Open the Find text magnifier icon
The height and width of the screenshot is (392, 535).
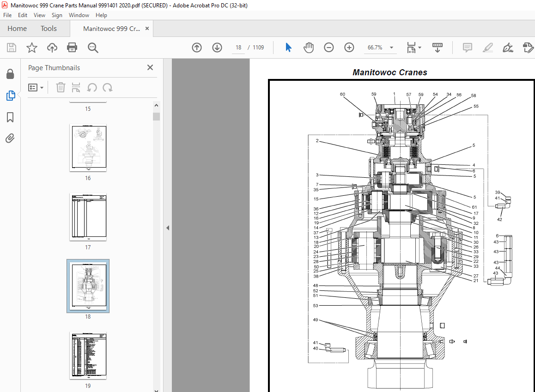(93, 48)
